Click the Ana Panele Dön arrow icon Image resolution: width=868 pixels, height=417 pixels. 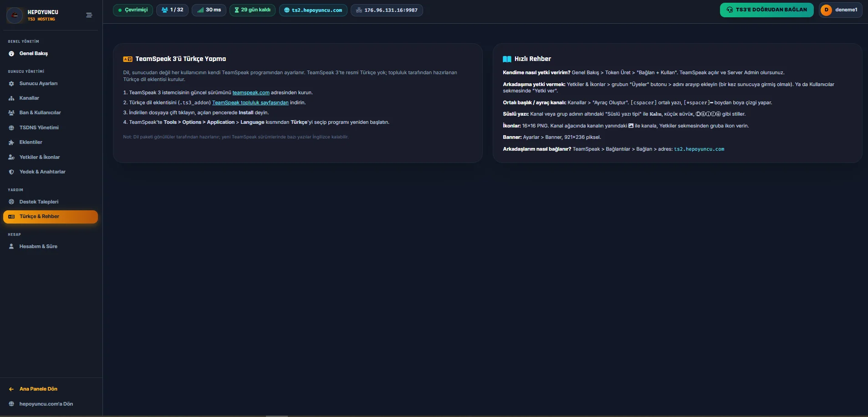[11, 389]
